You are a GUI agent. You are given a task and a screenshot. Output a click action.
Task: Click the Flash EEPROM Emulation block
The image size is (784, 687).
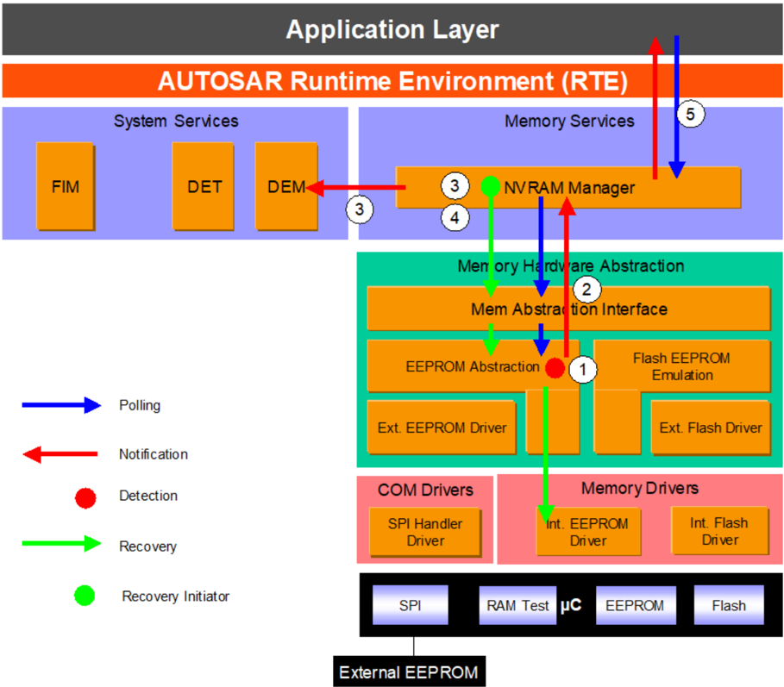pyautogui.click(x=682, y=366)
